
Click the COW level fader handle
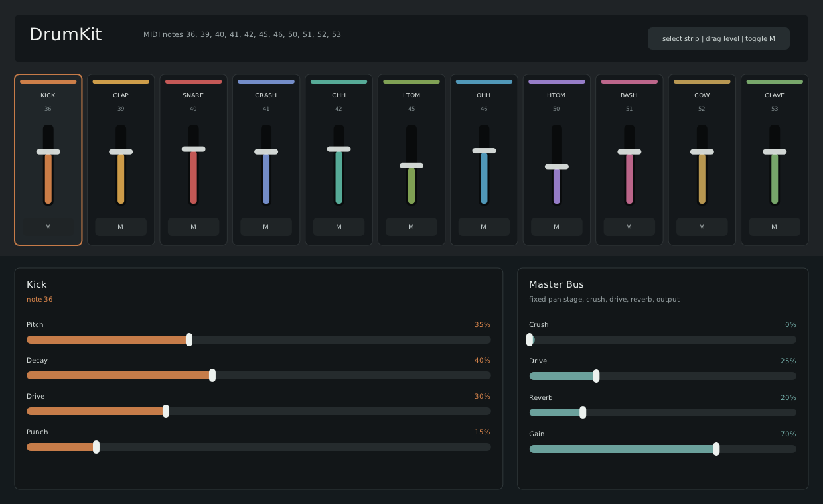(x=702, y=152)
